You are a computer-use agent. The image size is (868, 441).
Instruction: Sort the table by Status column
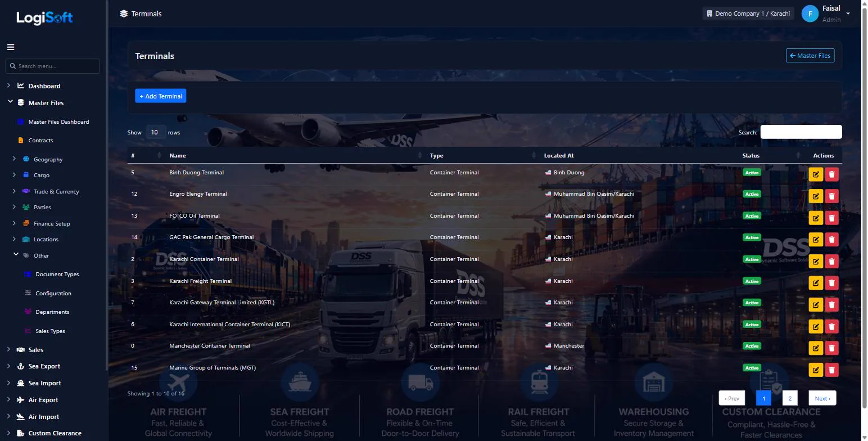click(x=771, y=155)
